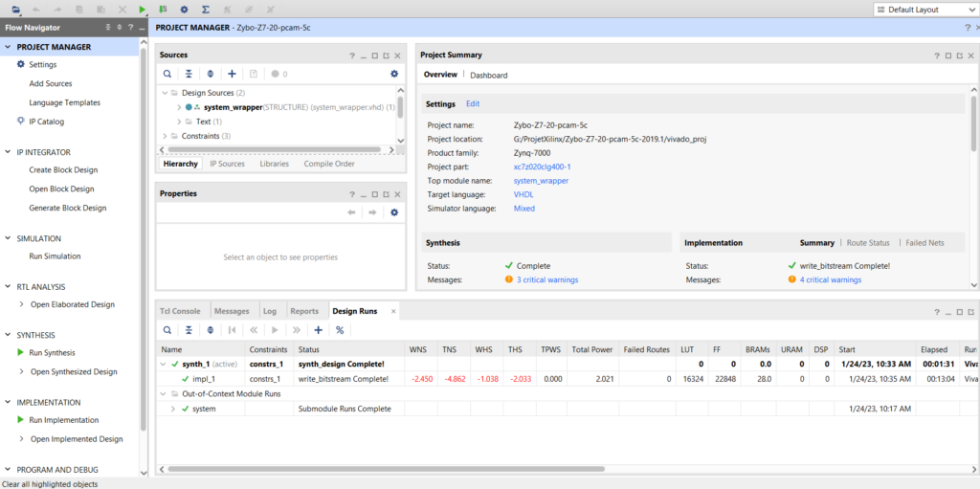The image size is (980, 489).
Task: Click the percent icon in Design Runs
Action: [339, 330]
